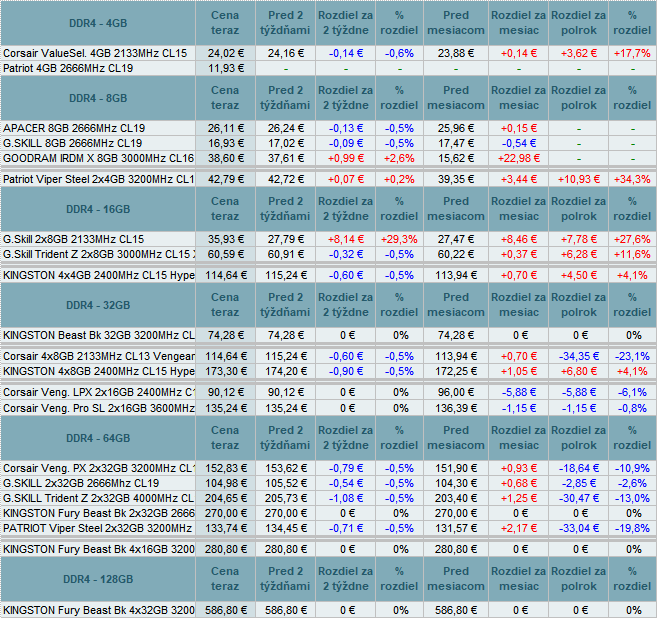The width and height of the screenshot is (657, 618).
Task: Click the 586,80 € current price cell
Action: pyautogui.click(x=225, y=610)
